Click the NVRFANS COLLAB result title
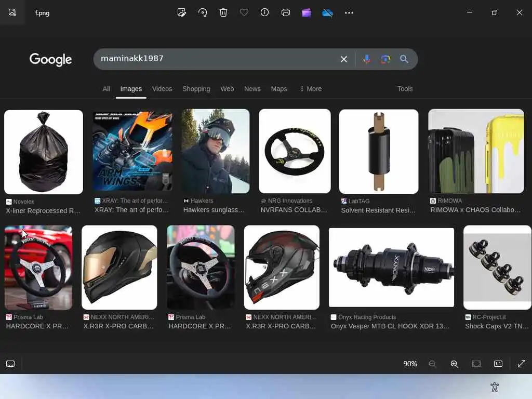 tap(294, 210)
